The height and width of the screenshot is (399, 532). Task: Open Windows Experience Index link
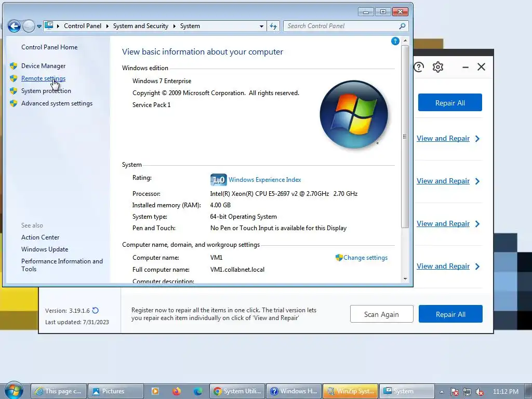pos(264,179)
